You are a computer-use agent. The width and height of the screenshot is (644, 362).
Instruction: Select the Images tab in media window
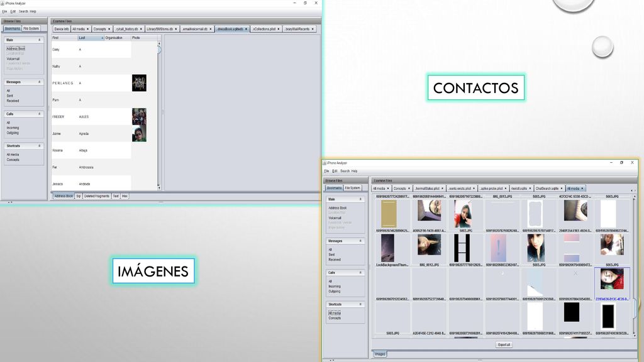coord(380,354)
